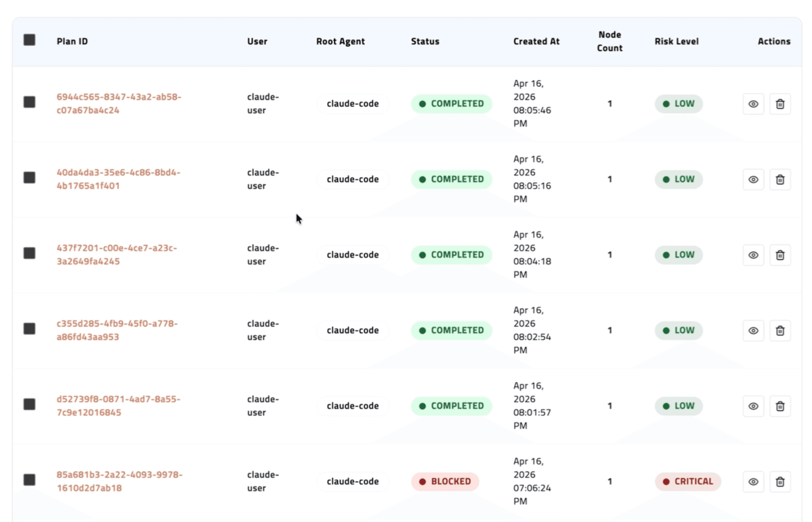
Task: View details of plan 6944c565 via eye icon
Action: [753, 104]
